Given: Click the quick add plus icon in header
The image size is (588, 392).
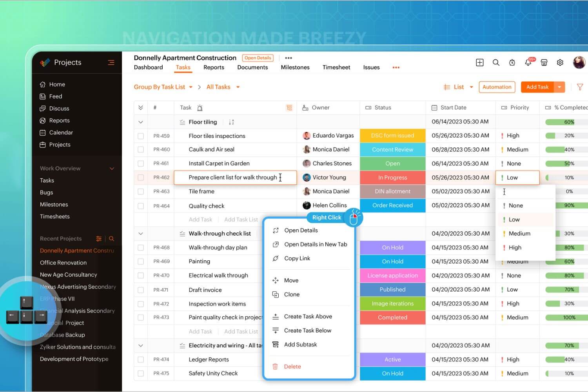Looking at the screenshot, I should (x=480, y=63).
